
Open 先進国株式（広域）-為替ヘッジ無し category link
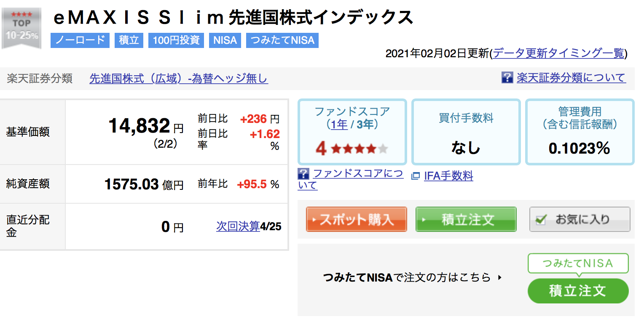tap(179, 79)
